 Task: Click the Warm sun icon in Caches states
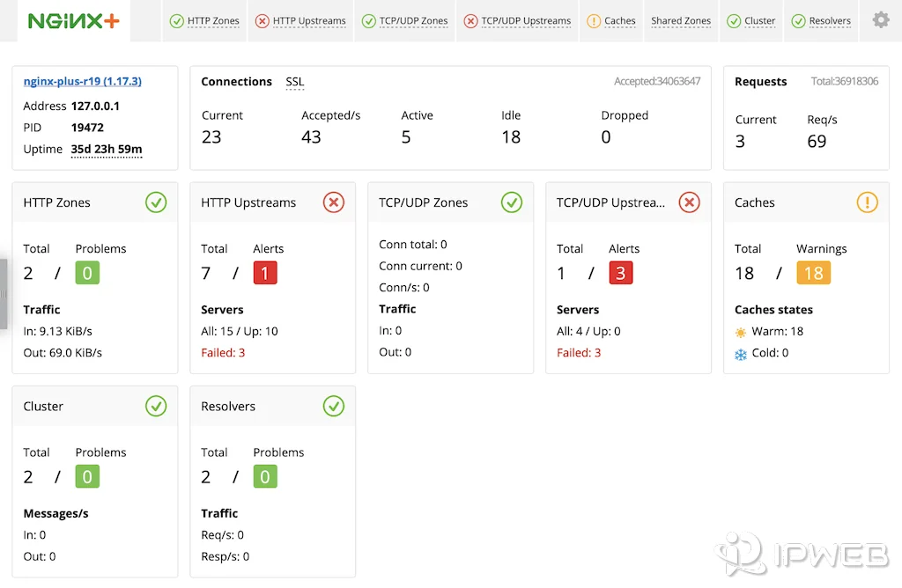pos(740,332)
